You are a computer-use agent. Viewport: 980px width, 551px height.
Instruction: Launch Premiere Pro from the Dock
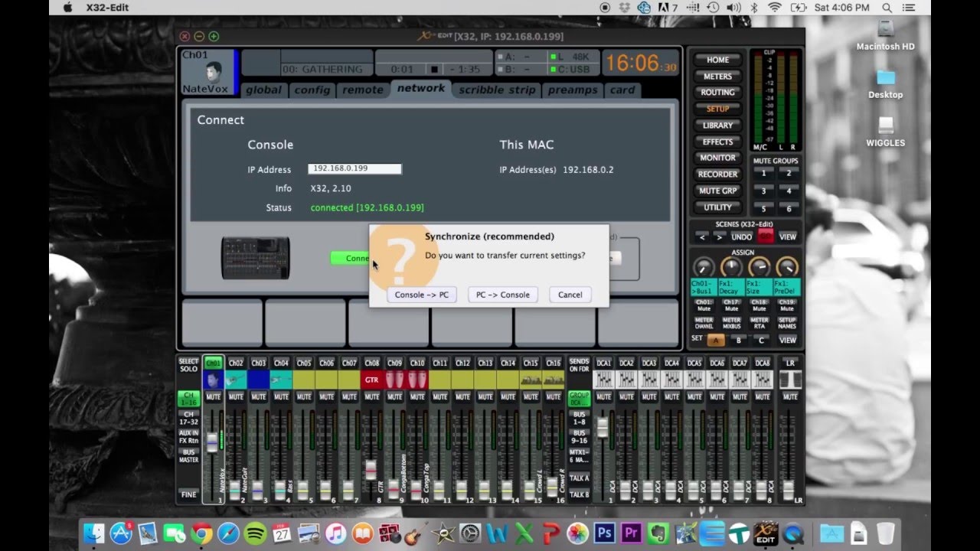click(632, 533)
